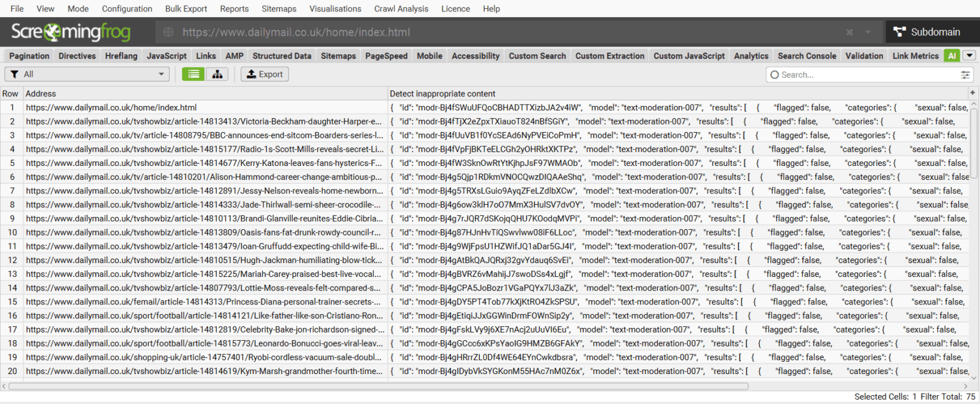Image resolution: width=980 pixels, height=404 pixels.
Task: Click the Detect inappropriate content column header
Action: point(678,94)
